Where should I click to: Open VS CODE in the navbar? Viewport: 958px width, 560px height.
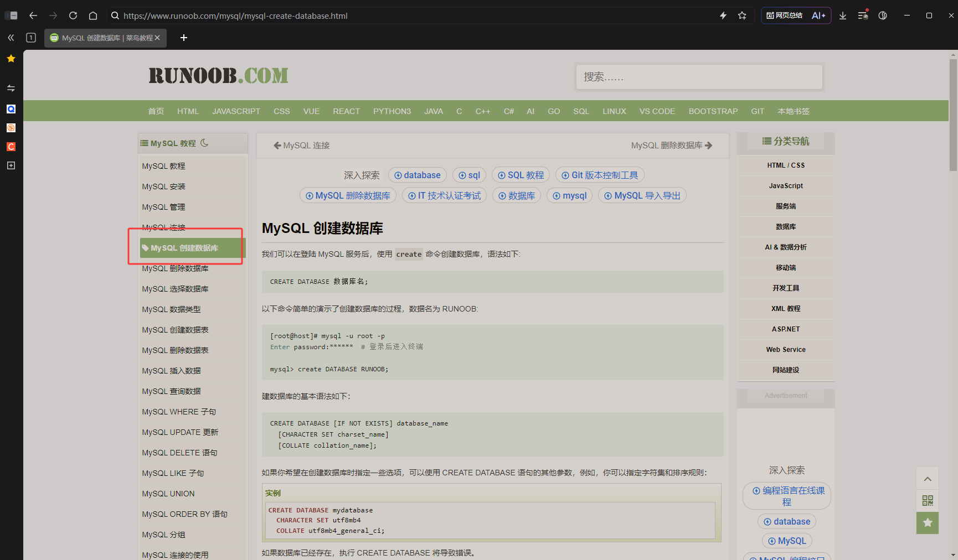click(657, 111)
